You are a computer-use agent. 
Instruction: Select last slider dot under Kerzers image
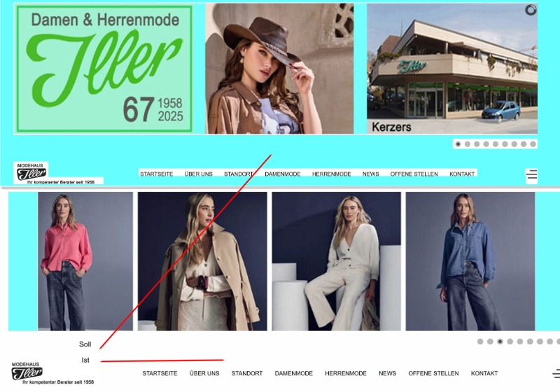[533, 144]
